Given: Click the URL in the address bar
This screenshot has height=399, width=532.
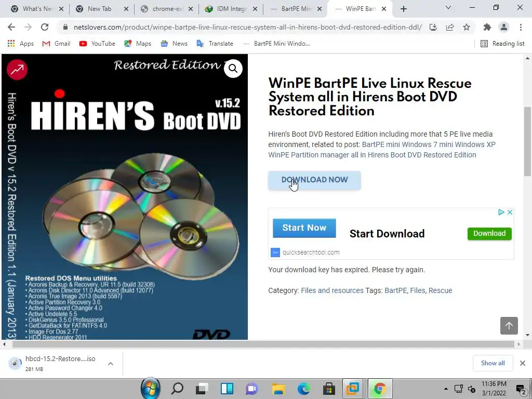Looking at the screenshot, I should pyautogui.click(x=248, y=27).
